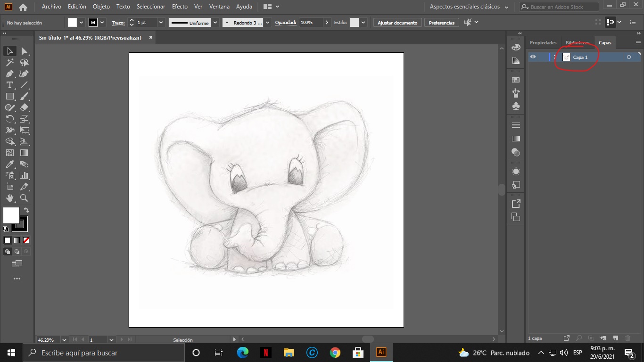Select the Magic Wand tool
The height and width of the screenshot is (362, 644).
click(x=9, y=62)
